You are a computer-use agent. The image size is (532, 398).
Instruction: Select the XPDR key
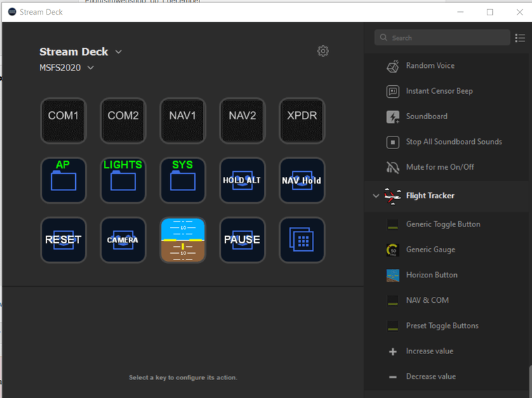tap(302, 120)
